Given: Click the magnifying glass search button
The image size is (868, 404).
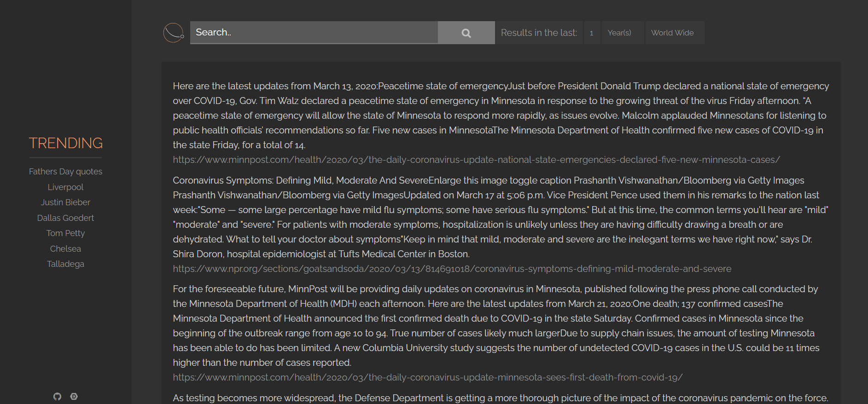Looking at the screenshot, I should [x=466, y=33].
